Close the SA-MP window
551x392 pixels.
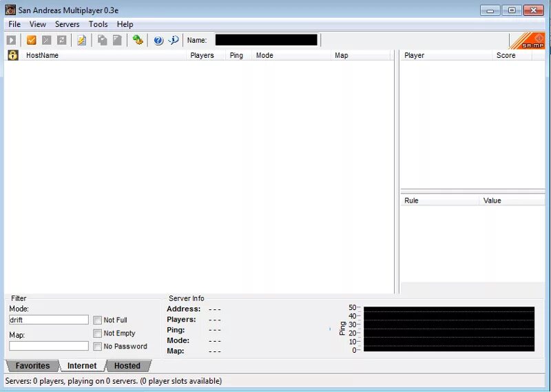click(x=533, y=10)
